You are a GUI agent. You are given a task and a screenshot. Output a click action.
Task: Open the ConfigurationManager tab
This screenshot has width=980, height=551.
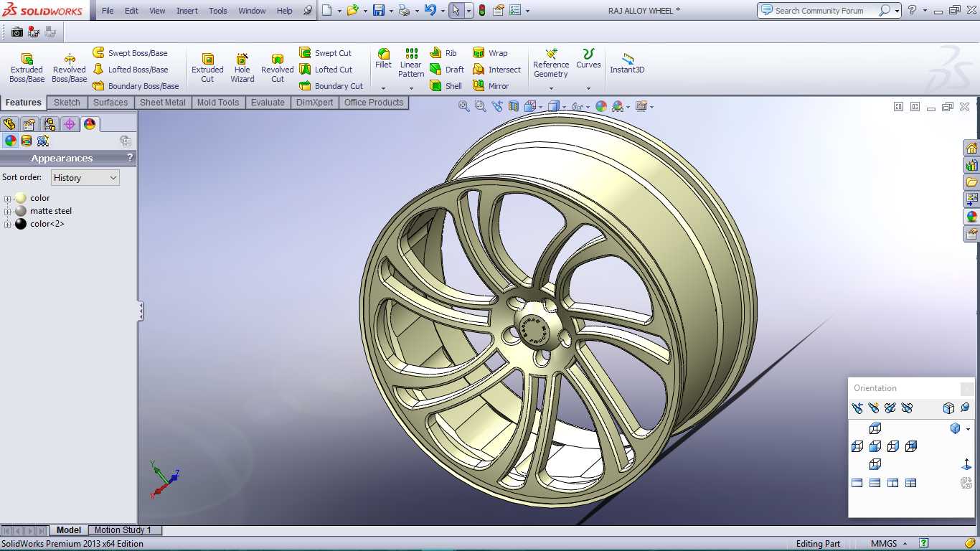click(x=50, y=124)
